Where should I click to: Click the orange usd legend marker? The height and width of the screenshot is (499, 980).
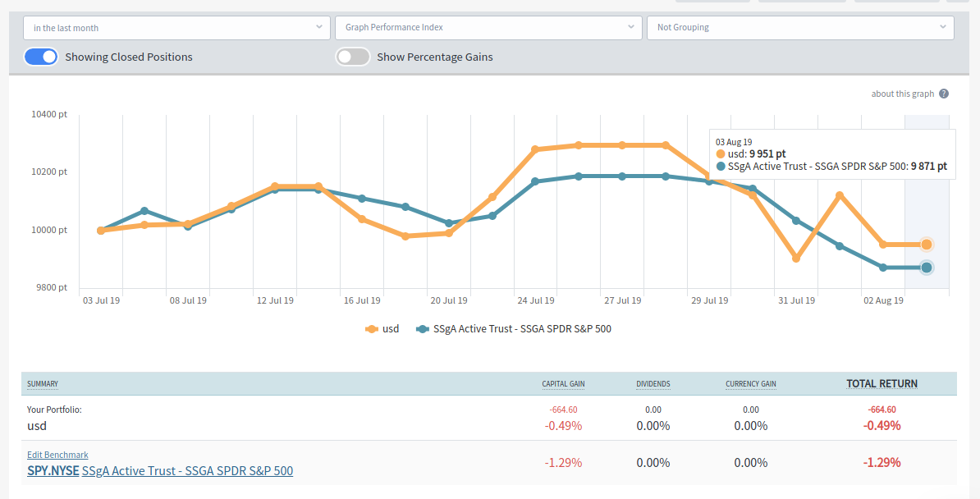(x=371, y=329)
